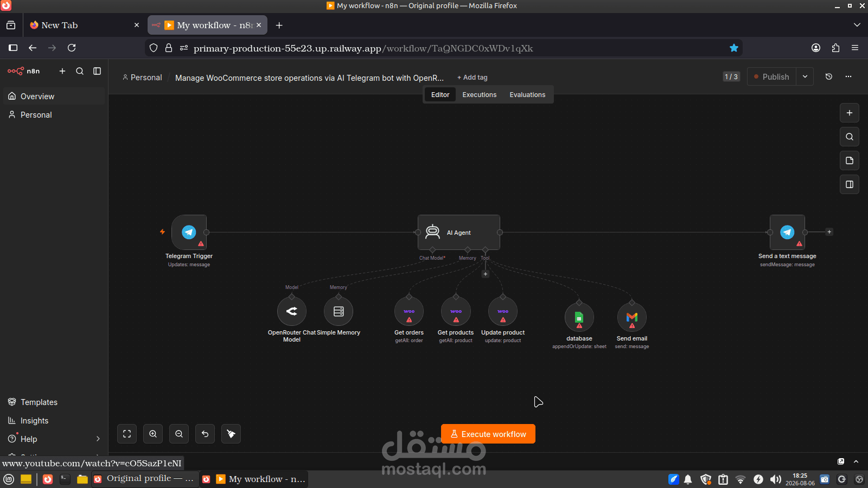Switch to the Executions tab

480,94
